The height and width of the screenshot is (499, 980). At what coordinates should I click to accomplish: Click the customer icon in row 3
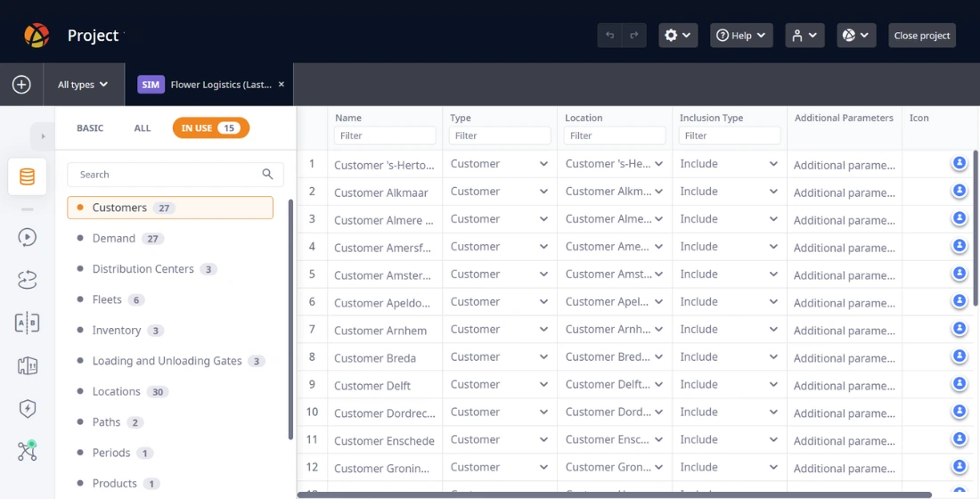coord(960,217)
